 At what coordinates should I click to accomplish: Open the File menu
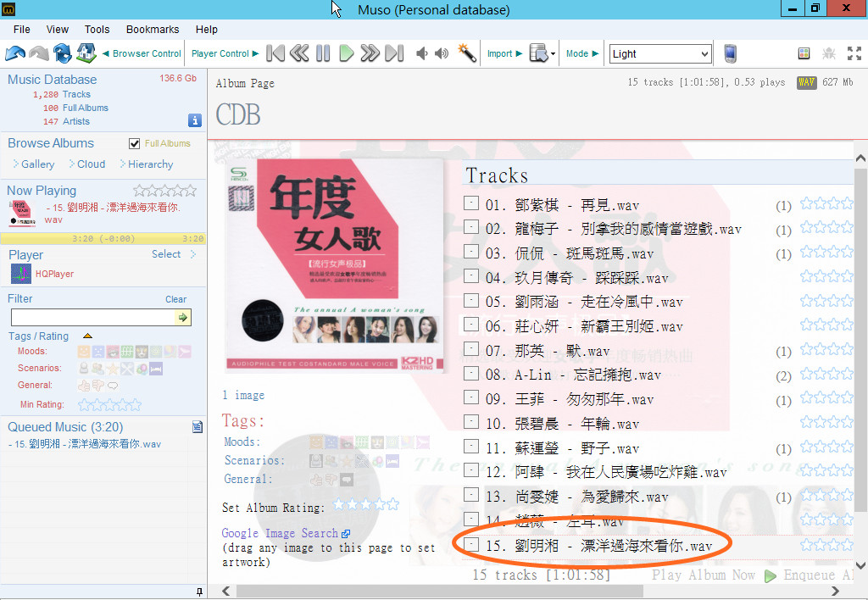click(x=21, y=30)
